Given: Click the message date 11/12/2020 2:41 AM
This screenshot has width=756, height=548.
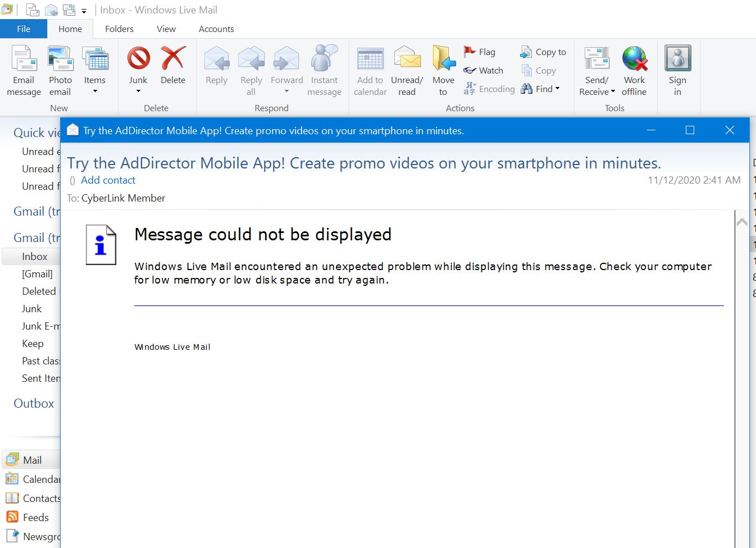Looking at the screenshot, I should [694, 180].
